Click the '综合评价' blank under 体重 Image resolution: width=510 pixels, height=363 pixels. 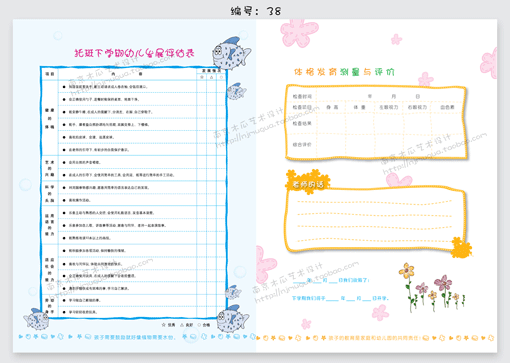click(x=360, y=145)
